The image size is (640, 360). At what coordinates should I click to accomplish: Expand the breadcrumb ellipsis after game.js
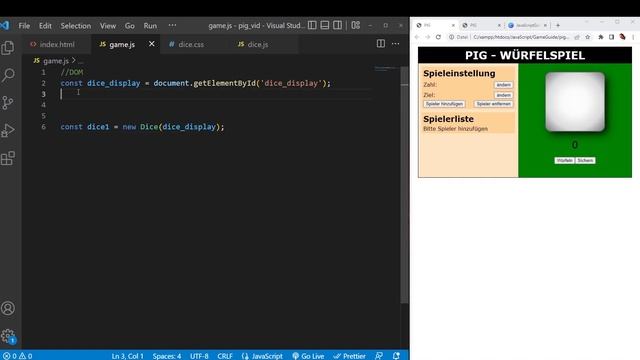pos(81,61)
